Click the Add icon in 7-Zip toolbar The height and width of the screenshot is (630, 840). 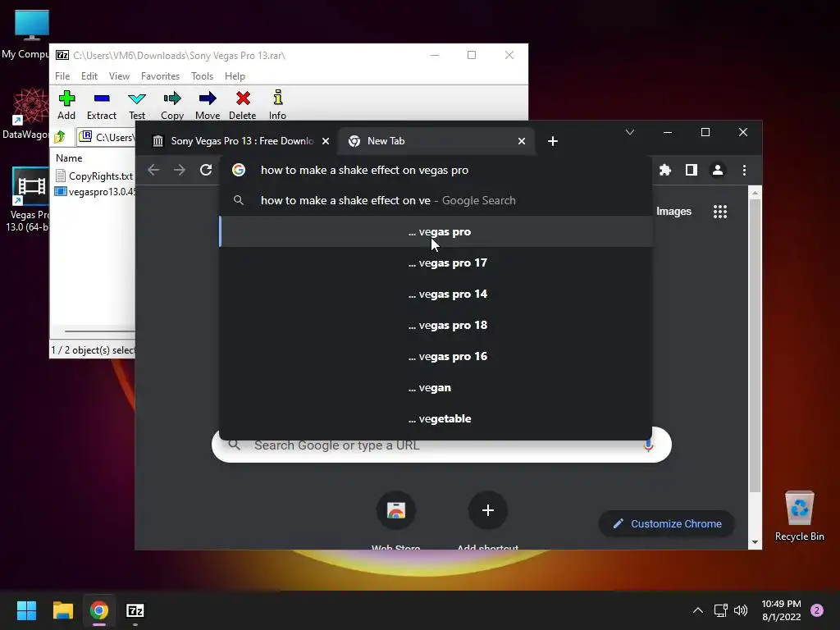pyautogui.click(x=66, y=98)
